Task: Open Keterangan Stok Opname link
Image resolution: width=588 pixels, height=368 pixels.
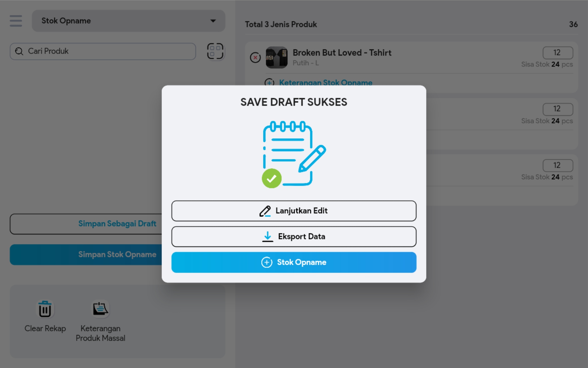Action: pyautogui.click(x=325, y=82)
